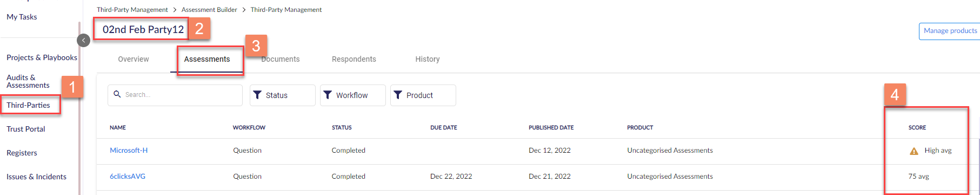Viewport: 980px width, 195px height.
Task: Go to the History tab
Action: click(428, 59)
